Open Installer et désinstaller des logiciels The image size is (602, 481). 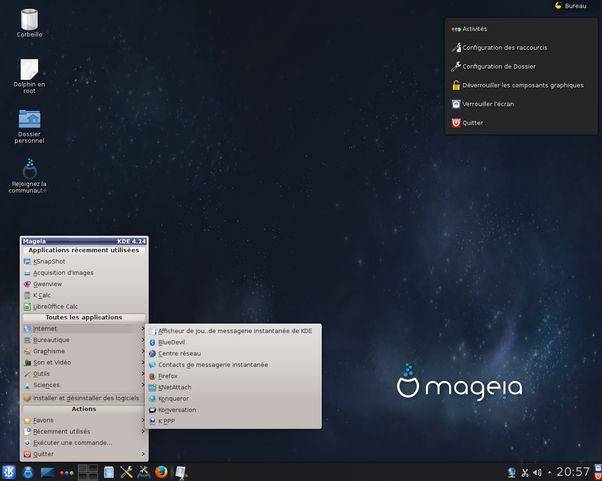click(x=84, y=398)
